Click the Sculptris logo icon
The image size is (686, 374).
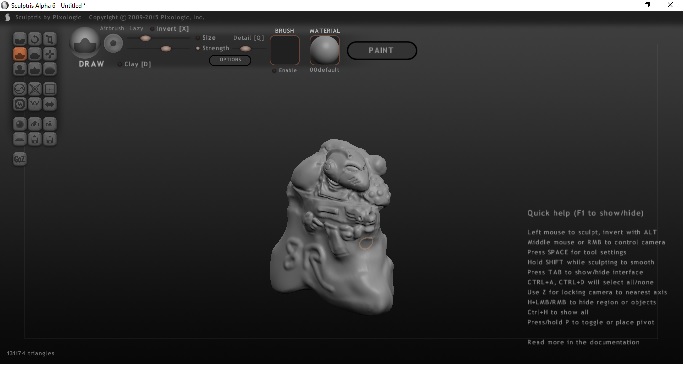tap(7, 17)
